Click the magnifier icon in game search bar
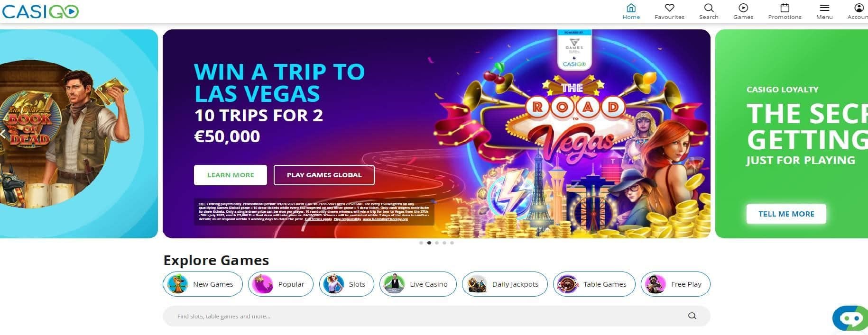 click(692, 316)
